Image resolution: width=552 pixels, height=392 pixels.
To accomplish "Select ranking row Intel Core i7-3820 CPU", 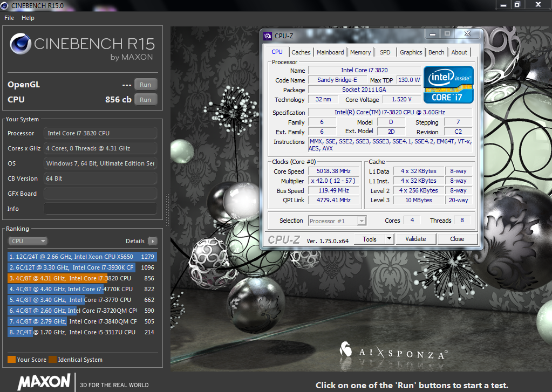I will click(x=82, y=278).
